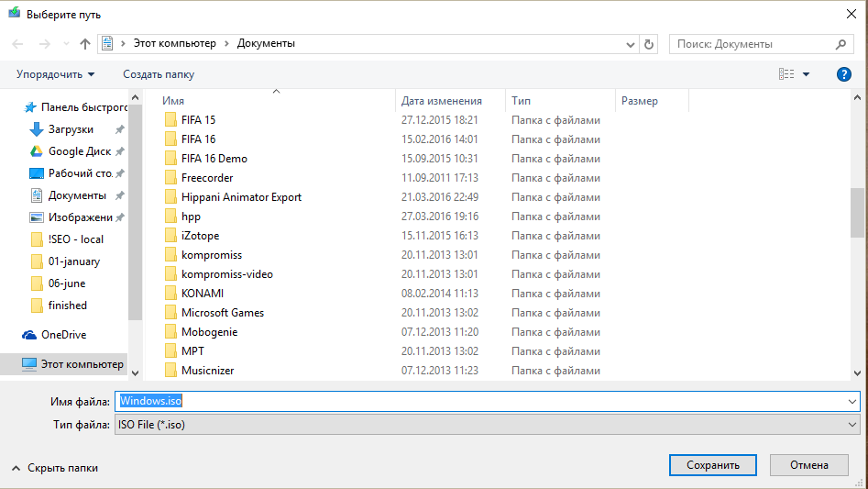
Task: Select the iZotope folder
Action: [200, 236]
